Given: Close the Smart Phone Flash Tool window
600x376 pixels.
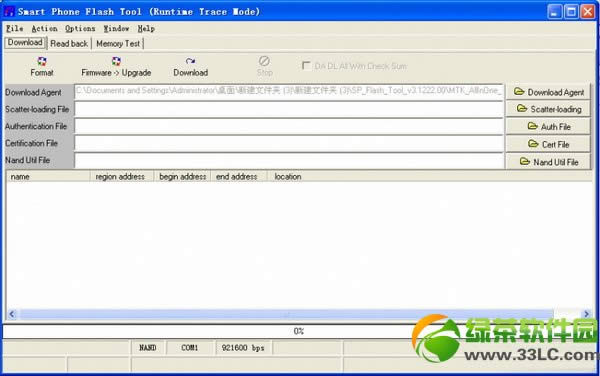Looking at the screenshot, I should tap(588, 11).
